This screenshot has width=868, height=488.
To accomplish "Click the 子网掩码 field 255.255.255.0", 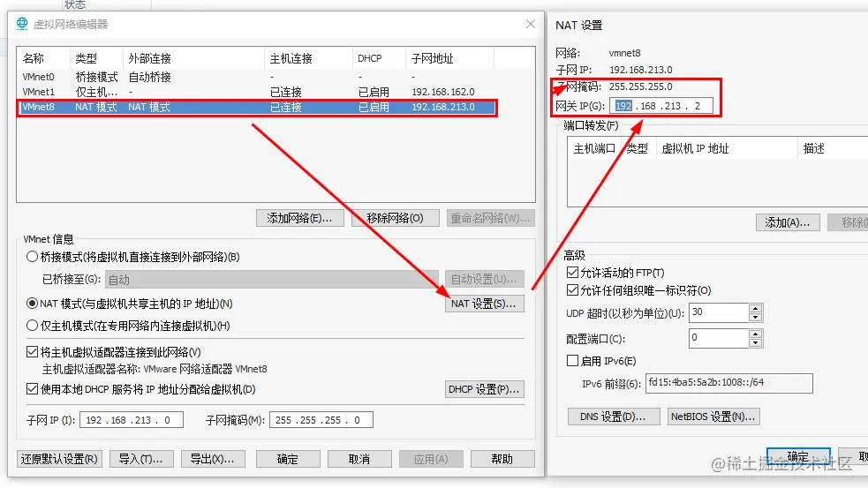I will (321, 420).
